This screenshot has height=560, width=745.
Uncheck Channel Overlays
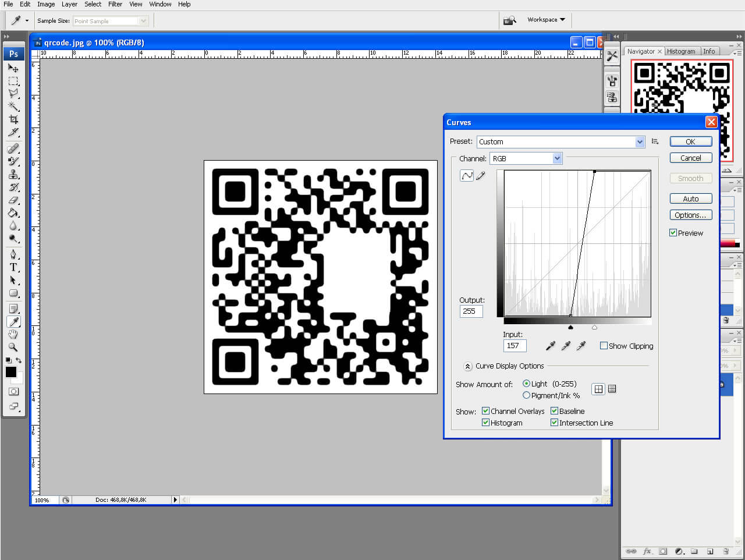click(485, 411)
